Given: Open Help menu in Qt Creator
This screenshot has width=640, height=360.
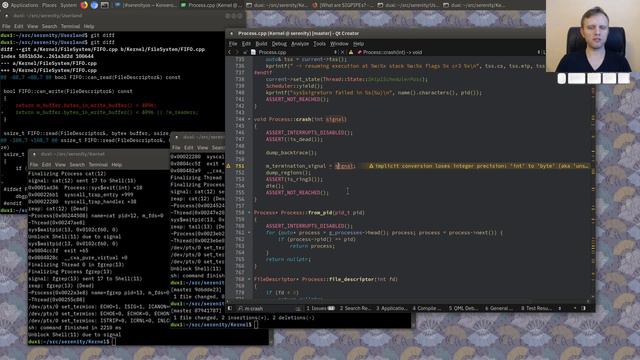Looking at the screenshot, I should click(358, 44).
